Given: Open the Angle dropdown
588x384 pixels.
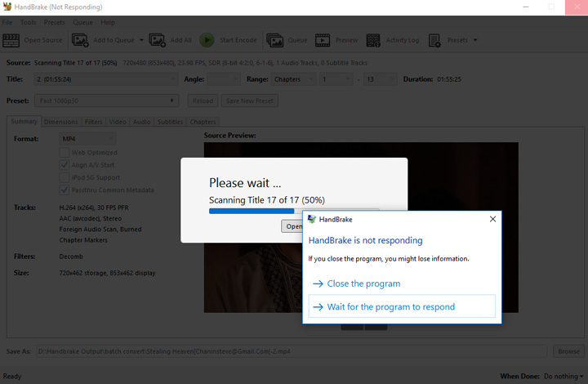Looking at the screenshot, I should [x=224, y=79].
